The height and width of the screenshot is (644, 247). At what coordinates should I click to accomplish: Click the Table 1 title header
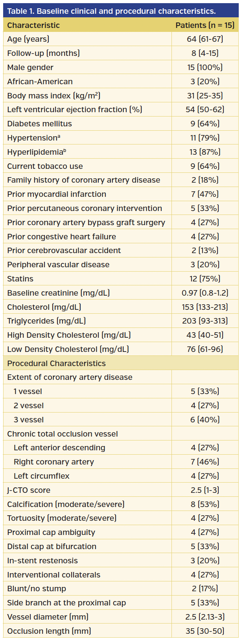[111, 11]
